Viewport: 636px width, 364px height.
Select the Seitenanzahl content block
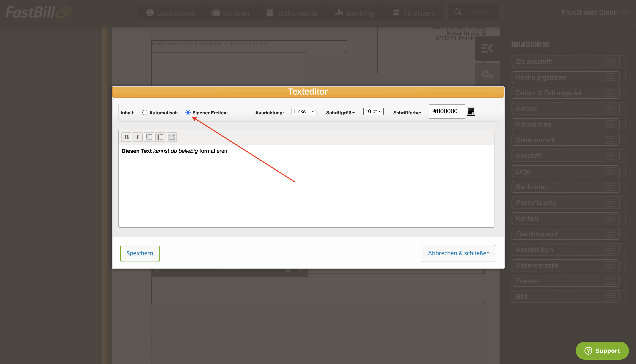tap(565, 140)
